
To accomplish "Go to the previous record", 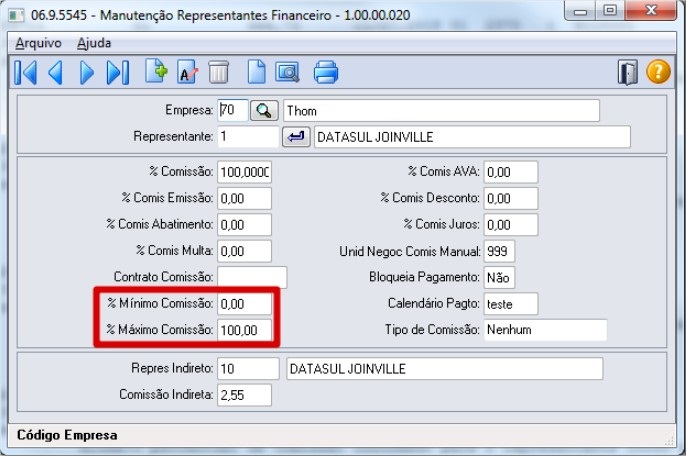I will (x=56, y=72).
